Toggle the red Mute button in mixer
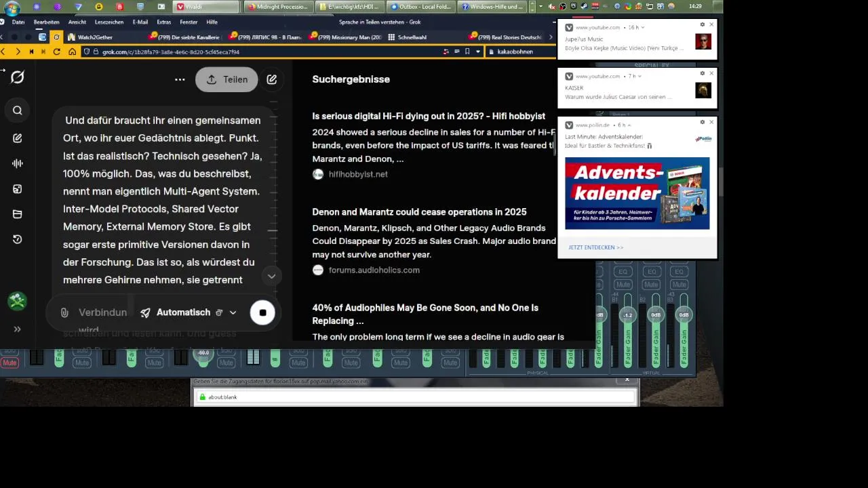The width and height of the screenshot is (868, 488). [9, 363]
